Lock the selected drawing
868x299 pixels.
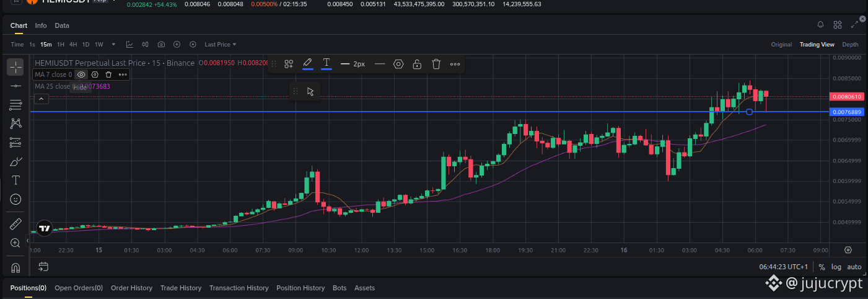418,64
